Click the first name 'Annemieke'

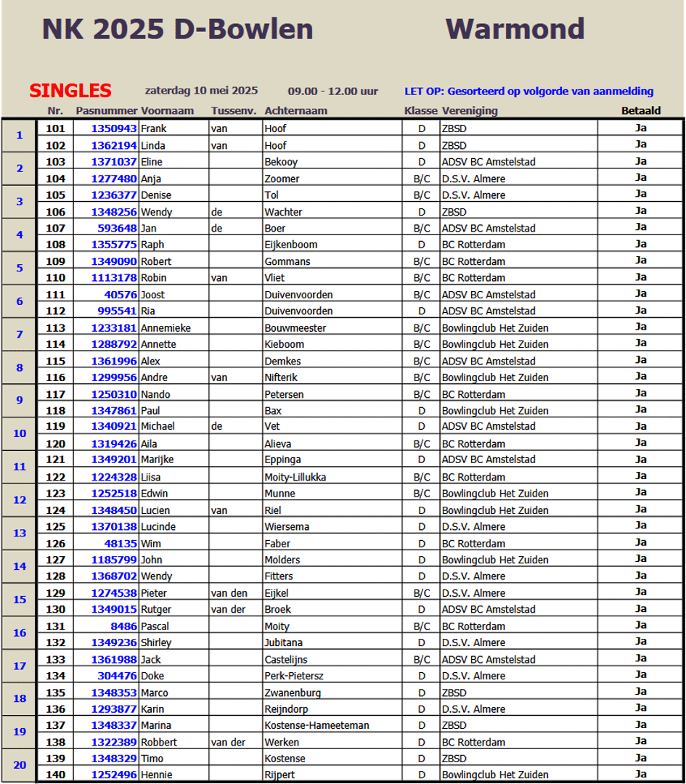click(x=166, y=328)
